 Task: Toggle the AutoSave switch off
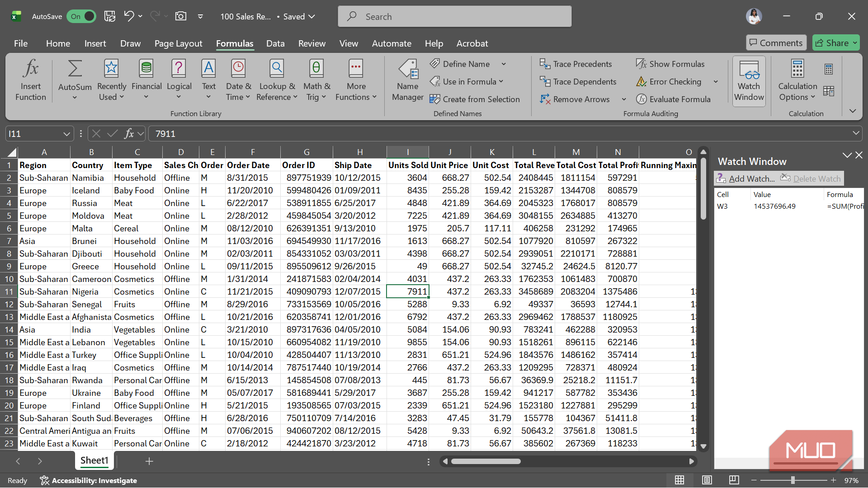click(81, 16)
